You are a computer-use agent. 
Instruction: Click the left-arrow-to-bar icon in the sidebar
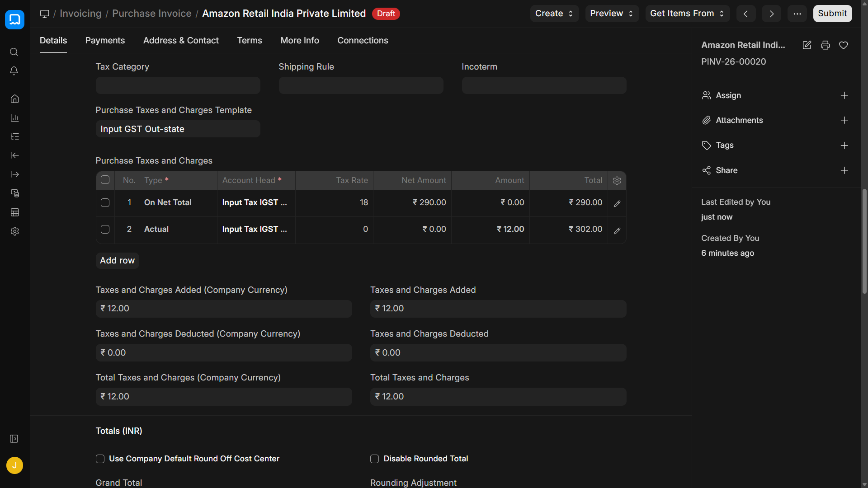coord(14,155)
